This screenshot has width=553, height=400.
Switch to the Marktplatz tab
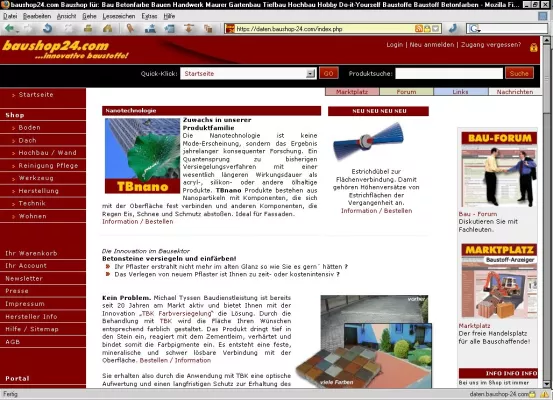[x=352, y=92]
